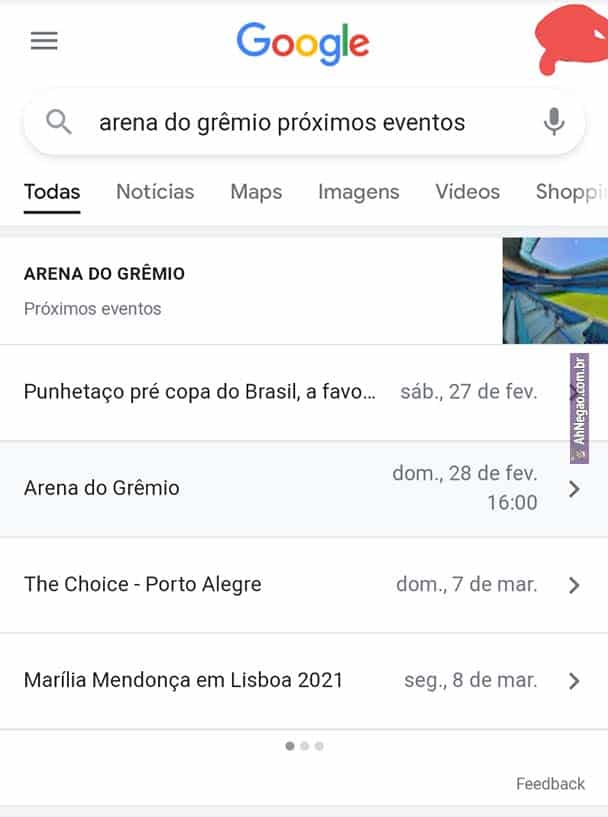The width and height of the screenshot is (608, 817).
Task: Open the Arena do Grêmio header title
Action: tap(104, 273)
